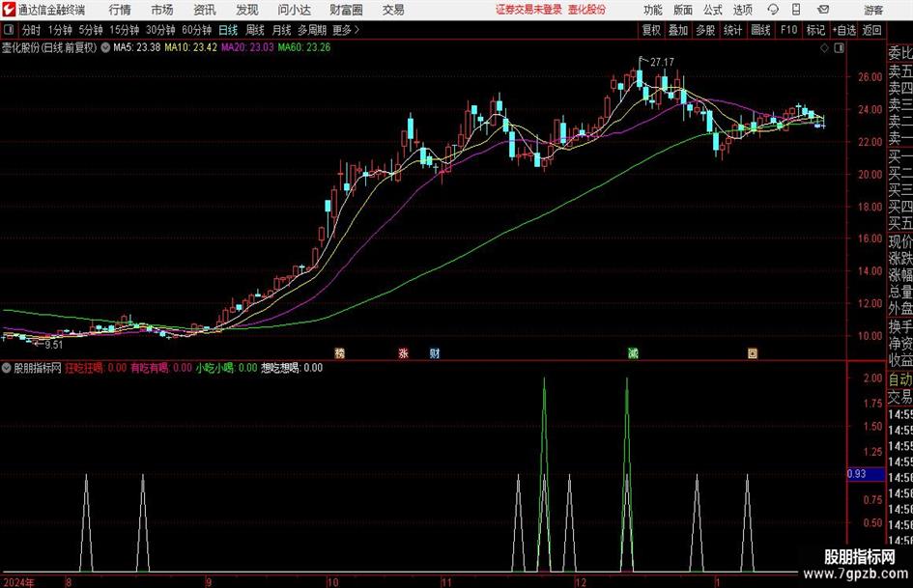The image size is (913, 588).
Task: Select the 日线 daily chart tab
Action: pos(228,30)
